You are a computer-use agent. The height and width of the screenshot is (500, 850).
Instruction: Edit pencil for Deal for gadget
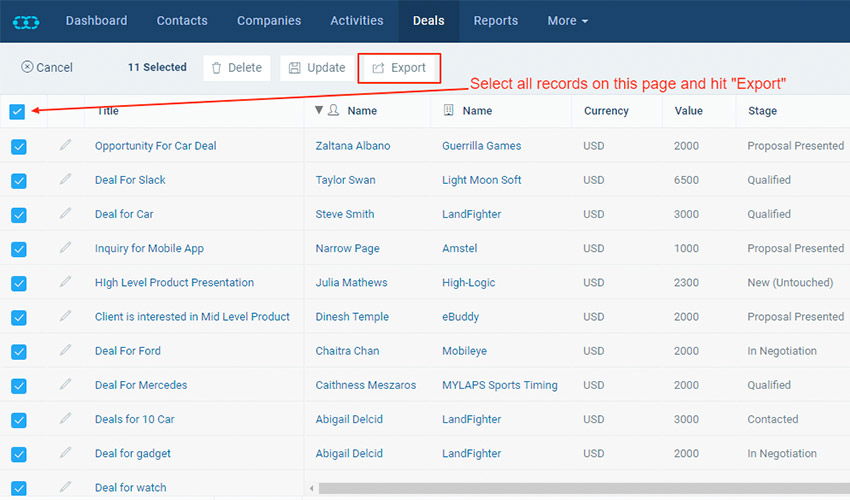[65, 453]
